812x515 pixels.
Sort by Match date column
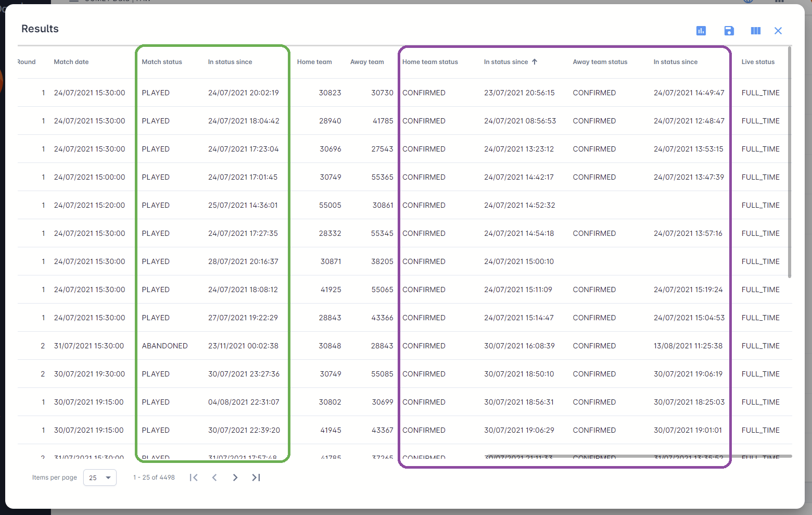point(71,62)
